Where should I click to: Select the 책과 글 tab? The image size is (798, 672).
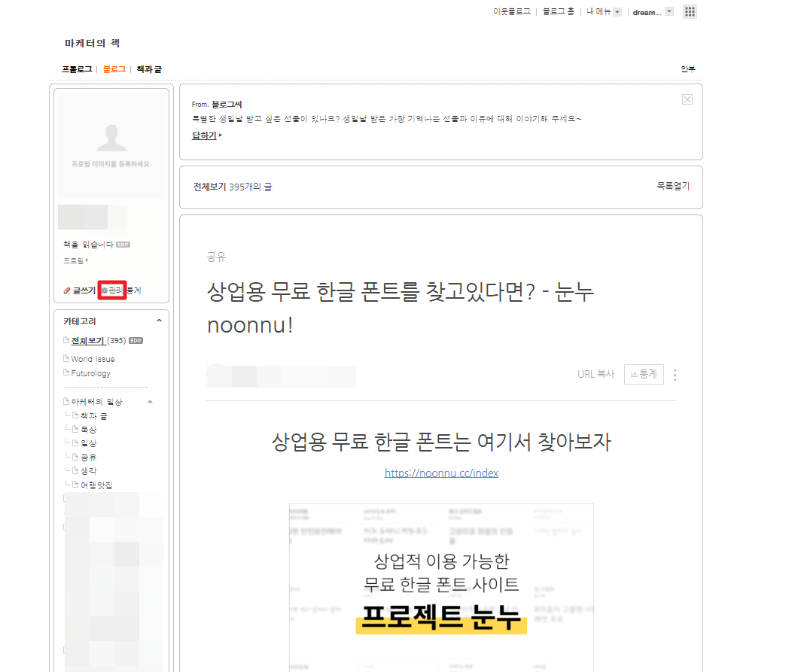pos(148,69)
